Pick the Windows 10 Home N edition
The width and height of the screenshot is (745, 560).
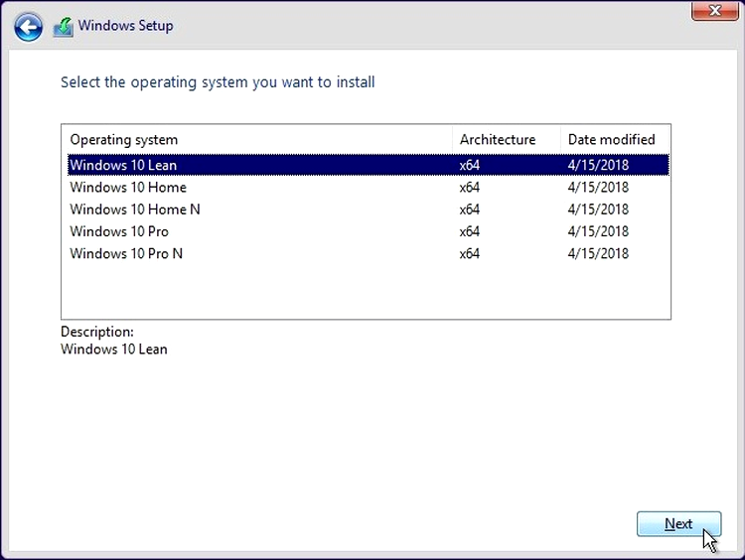(369, 210)
